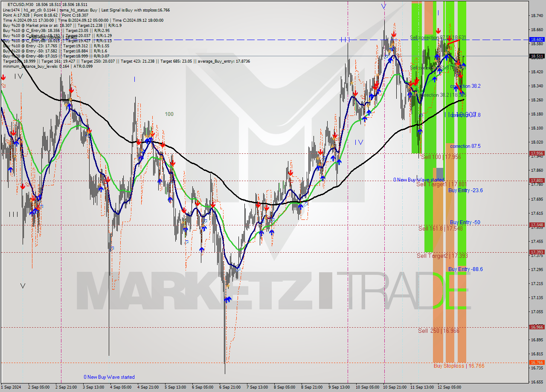Click the '6 Sep 21:00' time label
Image resolution: width=546 pixels, height=392 pixels.
pyautogui.click(x=230, y=387)
